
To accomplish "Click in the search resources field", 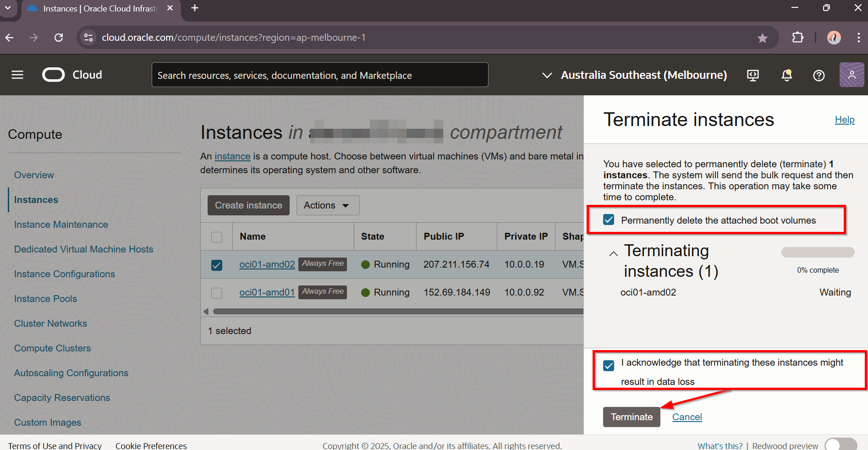I will (x=319, y=75).
